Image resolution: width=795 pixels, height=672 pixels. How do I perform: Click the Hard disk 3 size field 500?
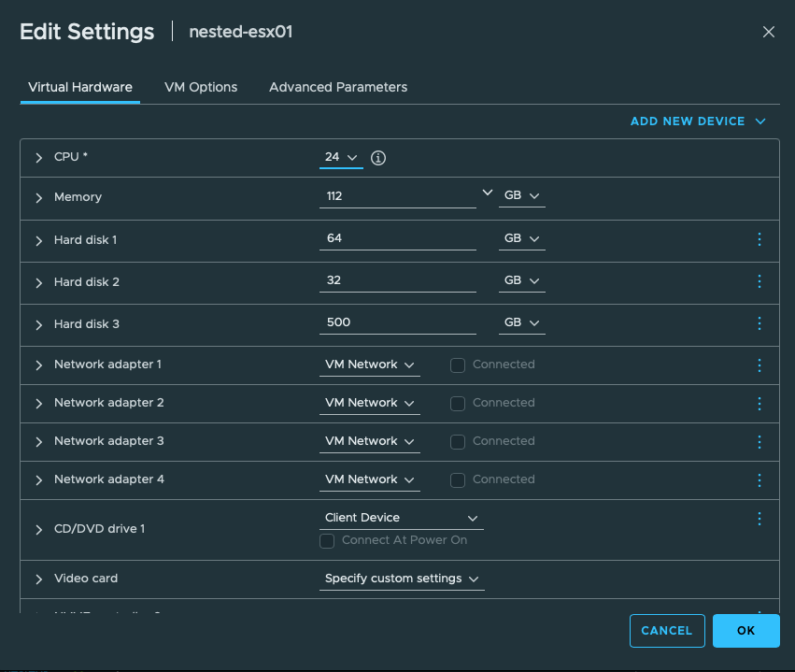point(398,322)
